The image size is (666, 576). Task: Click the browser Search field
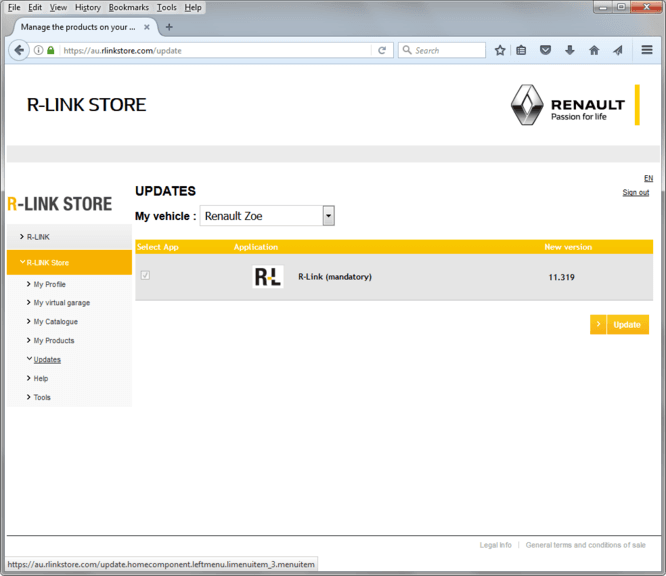click(x=442, y=50)
